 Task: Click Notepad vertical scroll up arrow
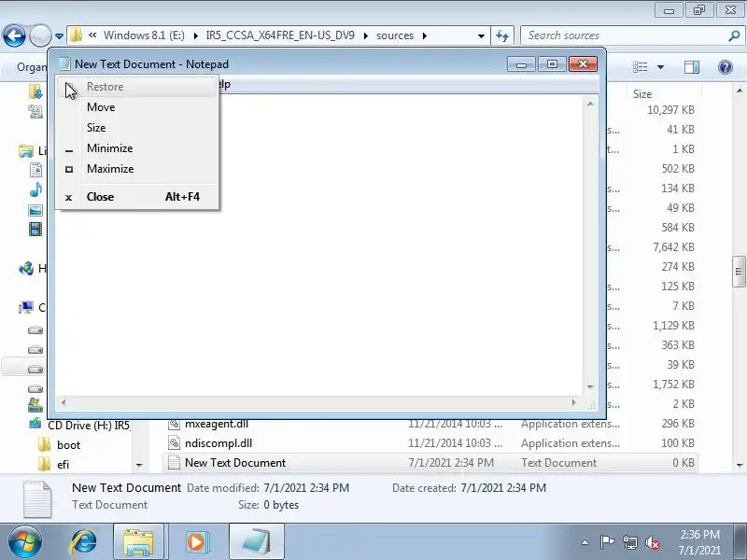pos(590,104)
